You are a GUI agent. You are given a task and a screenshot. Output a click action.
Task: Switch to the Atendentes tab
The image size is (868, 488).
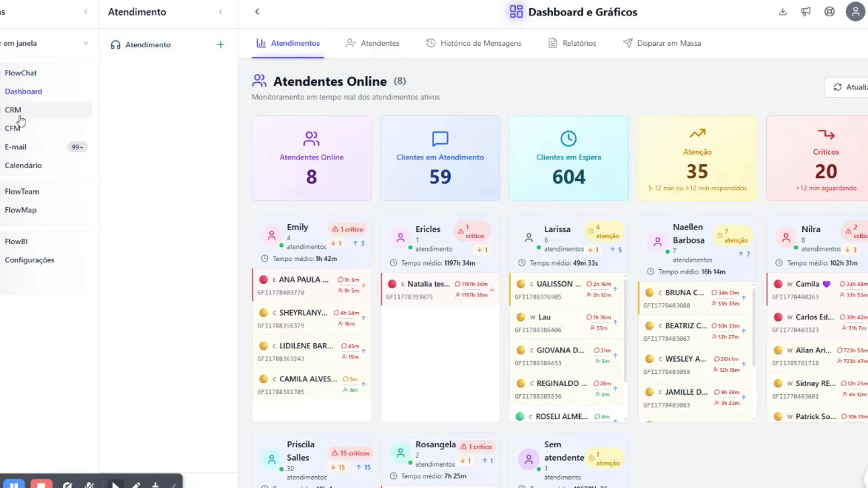pyautogui.click(x=373, y=43)
